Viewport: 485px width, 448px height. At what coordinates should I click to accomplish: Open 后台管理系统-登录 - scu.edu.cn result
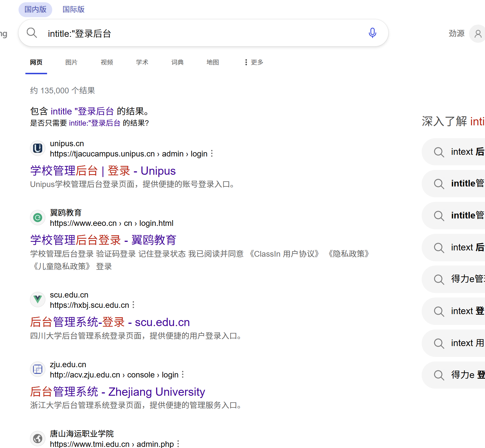(110, 322)
